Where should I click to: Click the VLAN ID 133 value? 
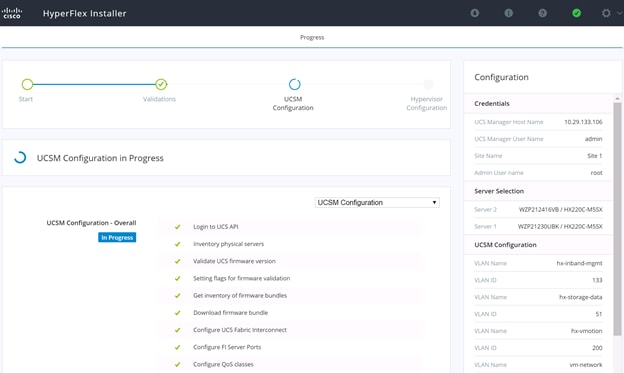[597, 280]
